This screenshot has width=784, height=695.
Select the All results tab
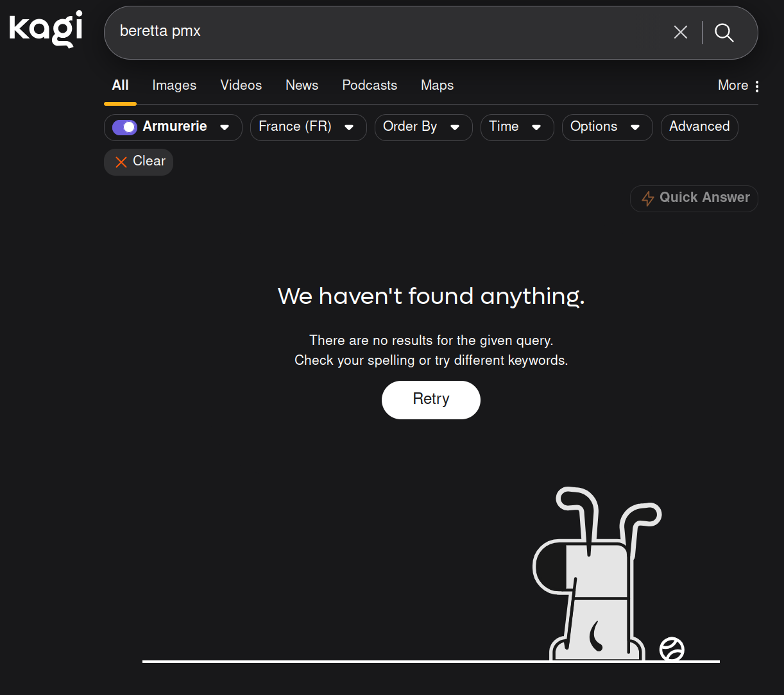(x=121, y=85)
